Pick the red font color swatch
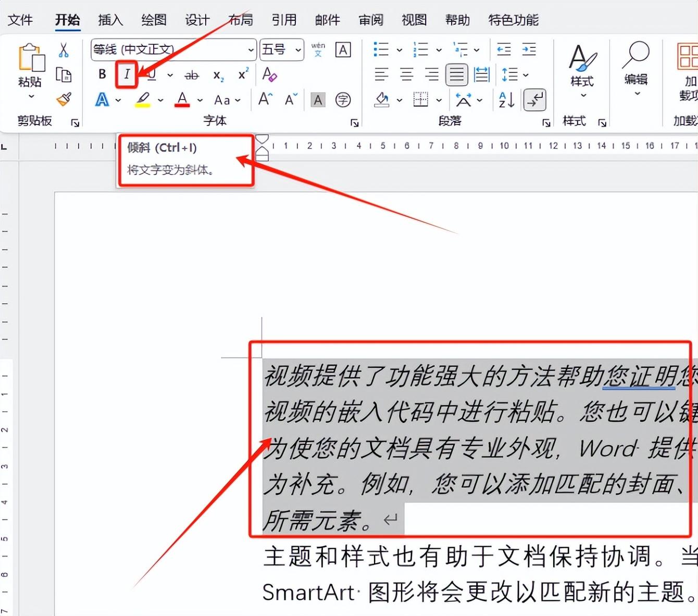698x616 pixels. tap(181, 100)
